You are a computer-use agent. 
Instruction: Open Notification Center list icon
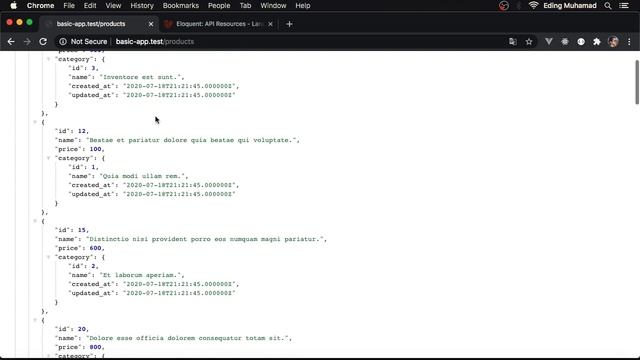coord(624,6)
